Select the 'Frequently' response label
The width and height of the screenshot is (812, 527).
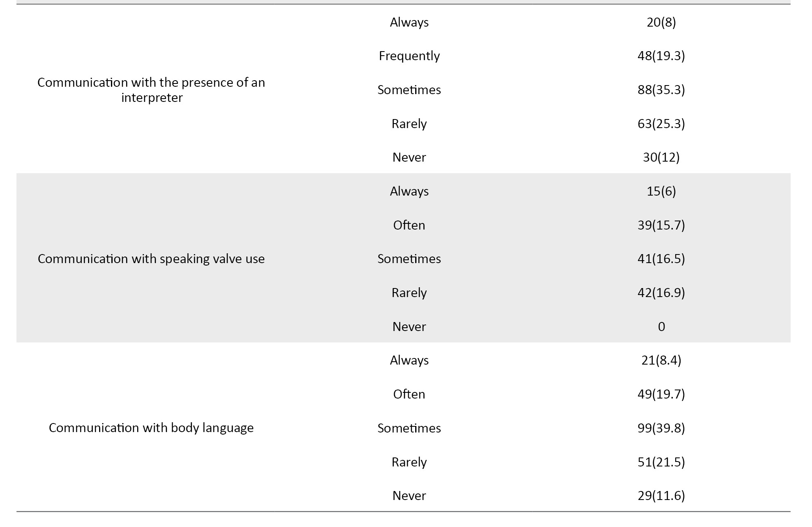[409, 56]
